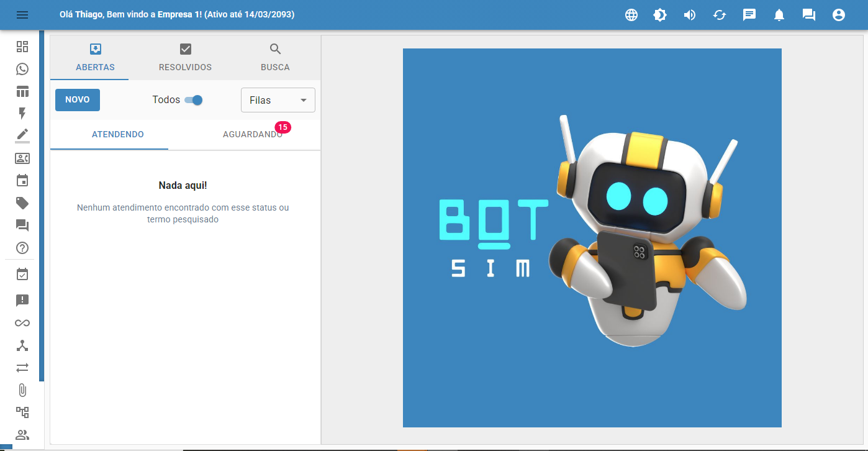Screen dimensions: 868x451
Task: Open the dashboard icon in the sidebar
Action: pyautogui.click(x=22, y=47)
